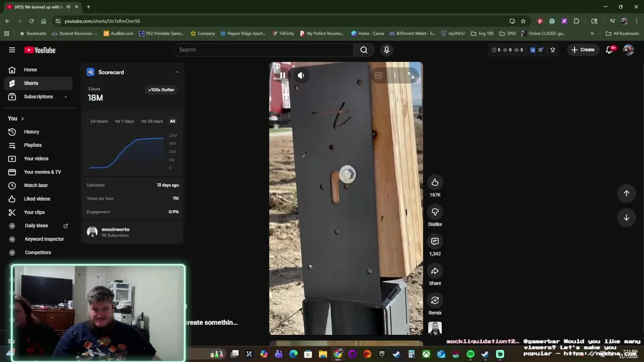644x362 pixels.
Task: Click the >100x Outlier badge
Action: pos(161,90)
